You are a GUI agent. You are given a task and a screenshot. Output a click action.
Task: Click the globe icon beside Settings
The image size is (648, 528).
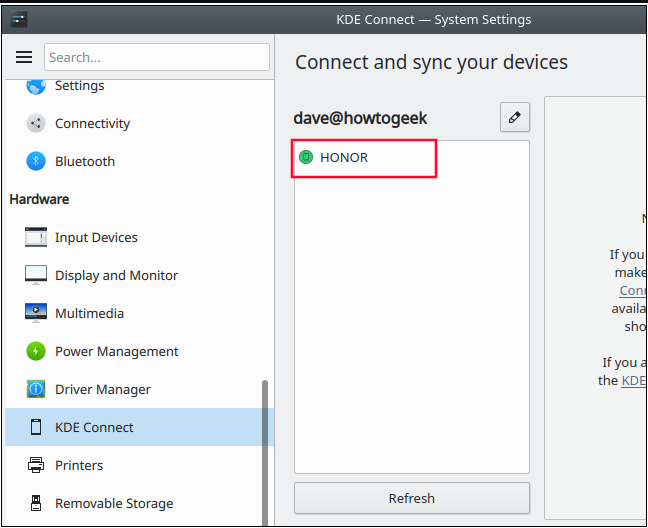tap(36, 87)
